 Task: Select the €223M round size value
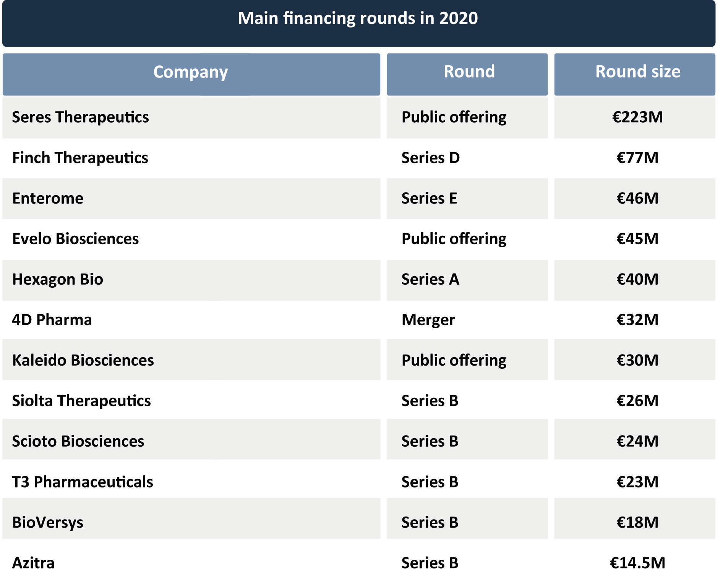[637, 117]
